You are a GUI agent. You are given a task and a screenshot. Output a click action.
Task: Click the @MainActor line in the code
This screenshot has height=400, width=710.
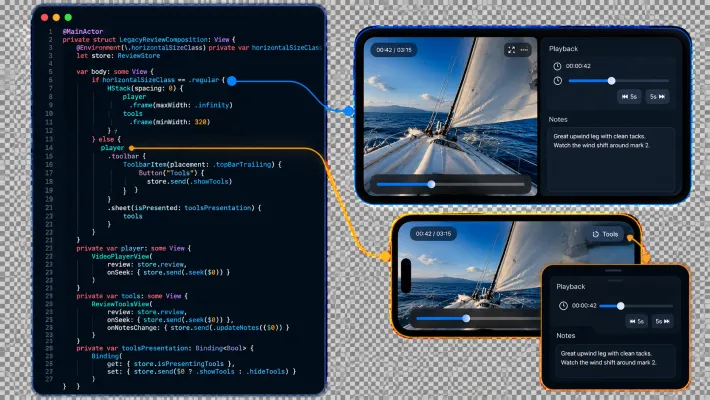coord(83,31)
